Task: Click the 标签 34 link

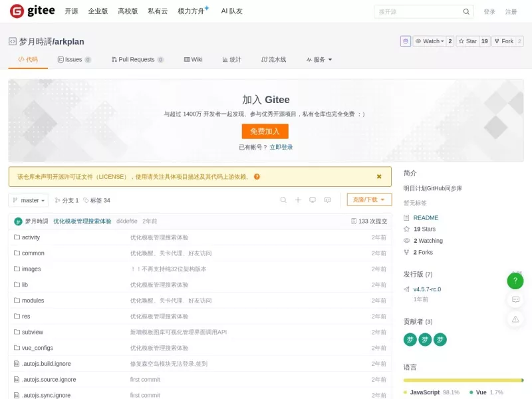Action: pos(96,200)
